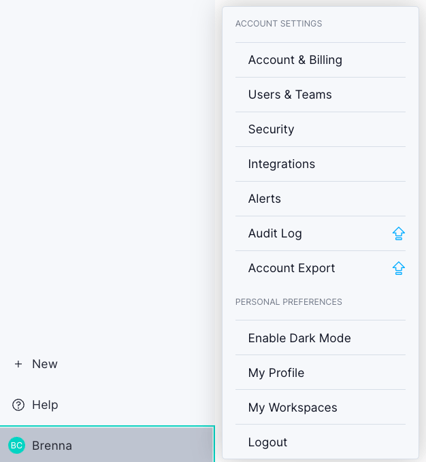Go to Security settings
Image resolution: width=426 pixels, height=462 pixels.
pyautogui.click(x=320, y=129)
